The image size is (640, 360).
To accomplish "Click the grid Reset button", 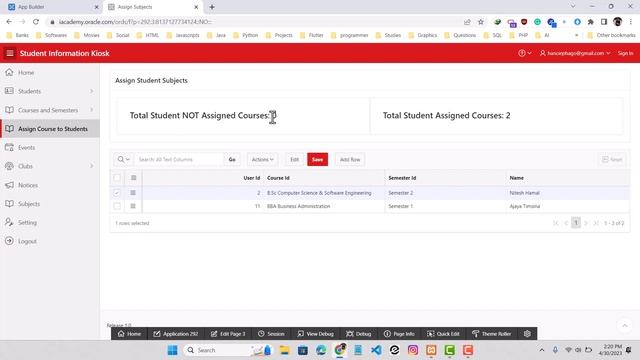I will [612, 159].
